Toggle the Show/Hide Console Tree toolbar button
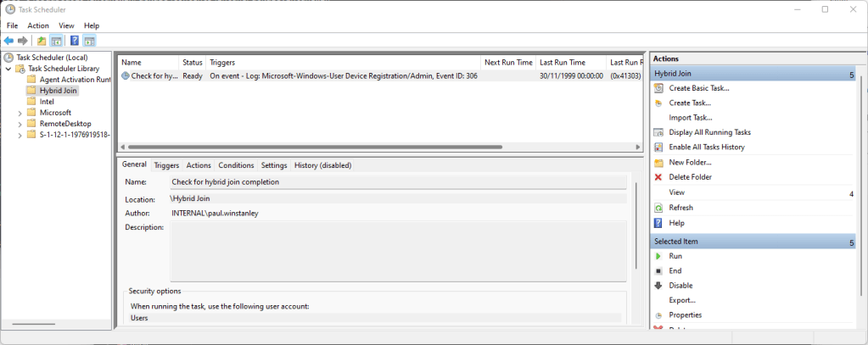868x345 pixels. click(x=57, y=41)
